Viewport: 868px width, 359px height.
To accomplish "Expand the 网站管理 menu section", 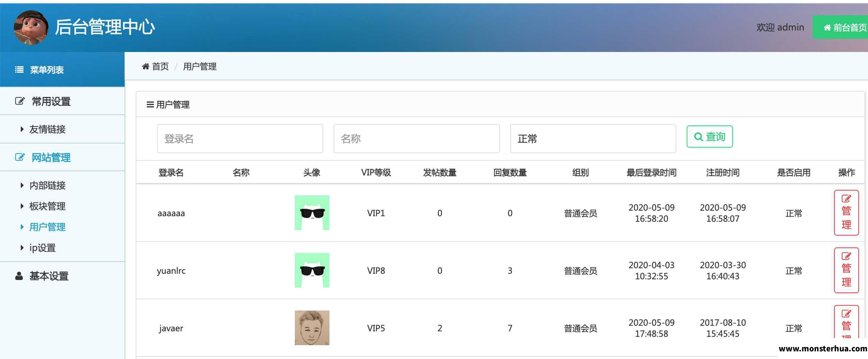I will [x=62, y=157].
